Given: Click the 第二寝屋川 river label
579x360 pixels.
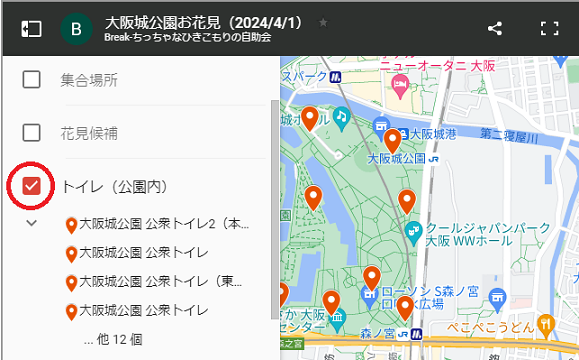Looking at the screenshot, I should (x=509, y=136).
